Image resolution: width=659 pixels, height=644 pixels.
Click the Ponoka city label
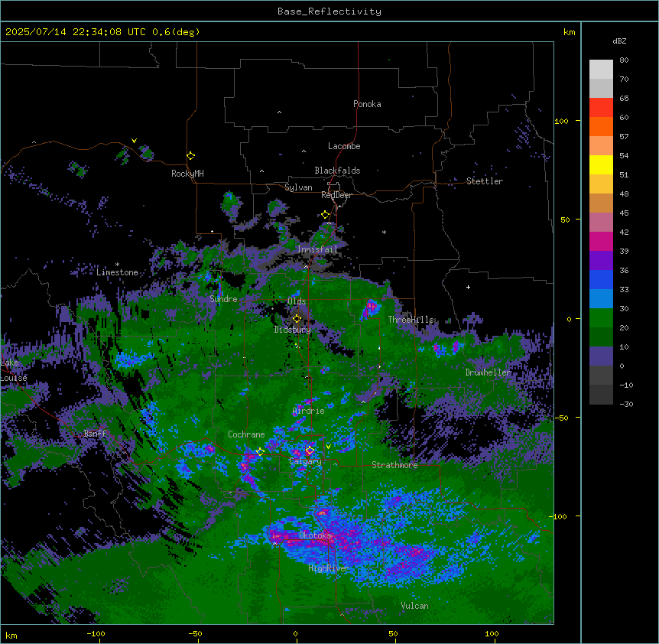click(367, 104)
